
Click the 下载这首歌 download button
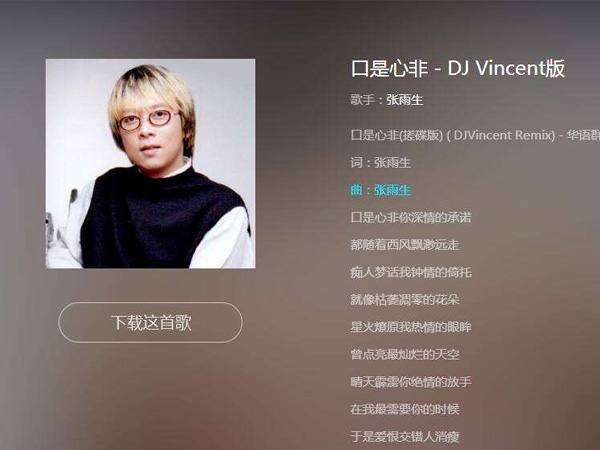tap(150, 322)
